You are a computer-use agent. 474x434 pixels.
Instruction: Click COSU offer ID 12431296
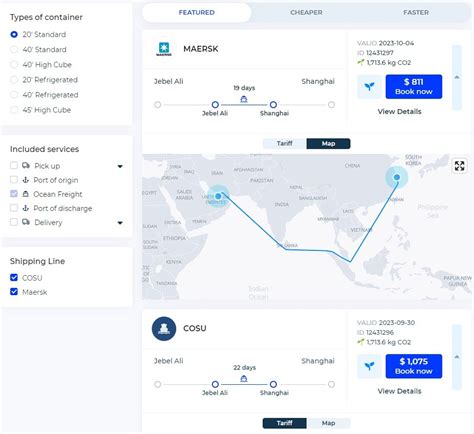tap(375, 333)
